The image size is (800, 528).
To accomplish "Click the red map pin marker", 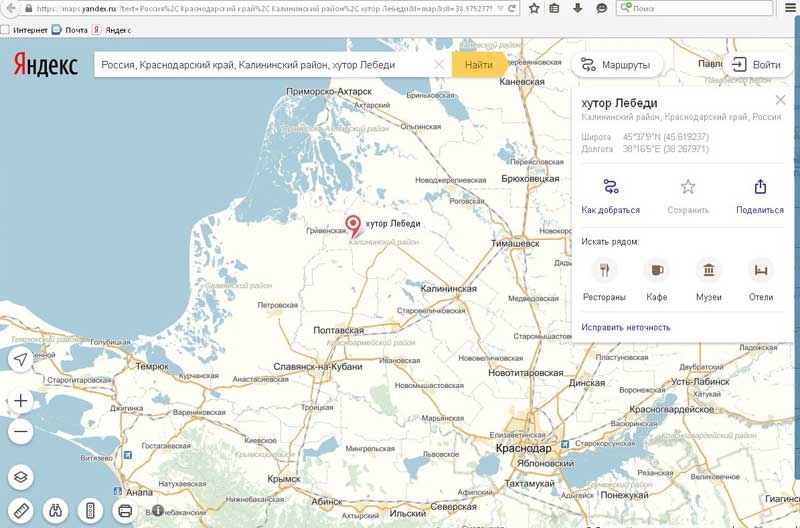I will (353, 227).
